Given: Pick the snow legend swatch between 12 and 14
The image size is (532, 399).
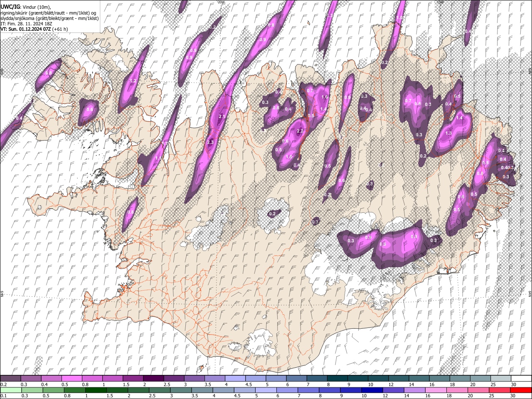Looking at the screenshot, I should coord(398,378).
